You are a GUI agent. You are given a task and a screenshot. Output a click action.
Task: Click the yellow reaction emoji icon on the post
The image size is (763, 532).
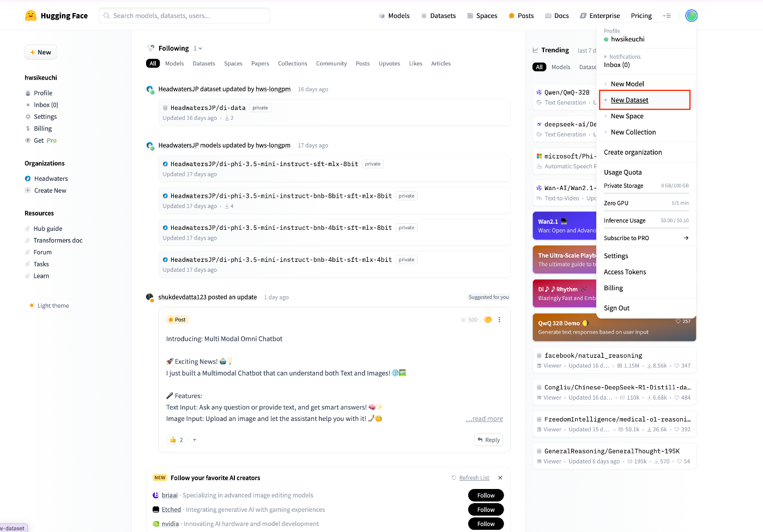[488, 320]
